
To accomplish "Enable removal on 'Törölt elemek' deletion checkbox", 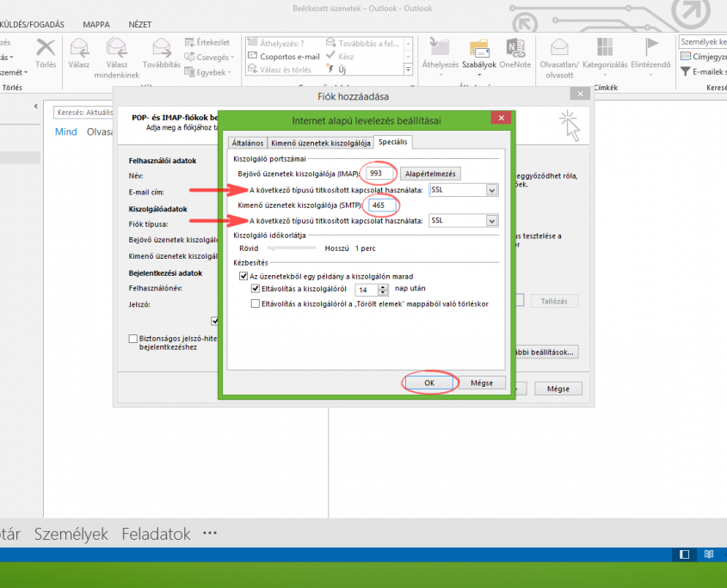I will [256, 303].
